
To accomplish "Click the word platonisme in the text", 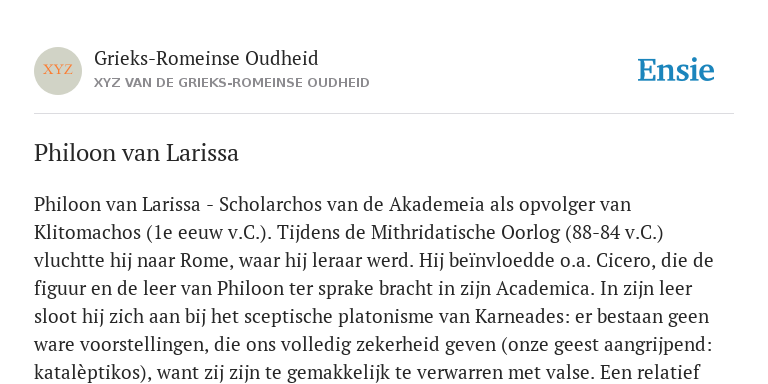I will [x=385, y=317].
